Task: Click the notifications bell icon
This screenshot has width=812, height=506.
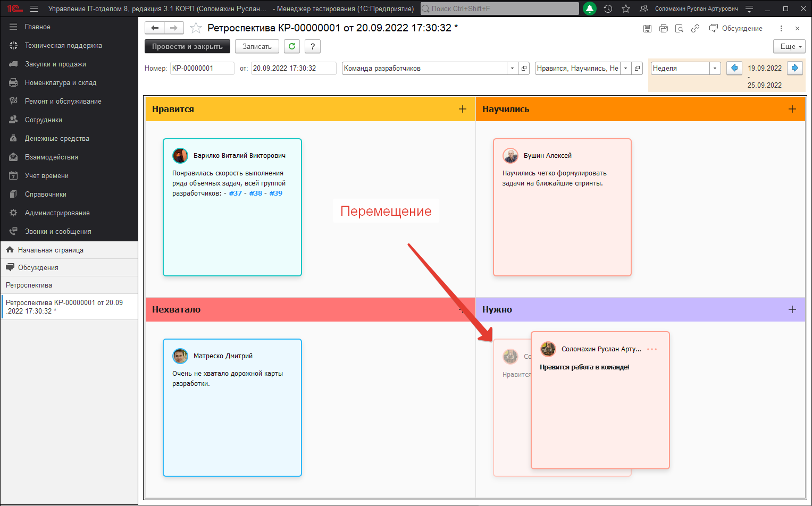Action: [589, 9]
